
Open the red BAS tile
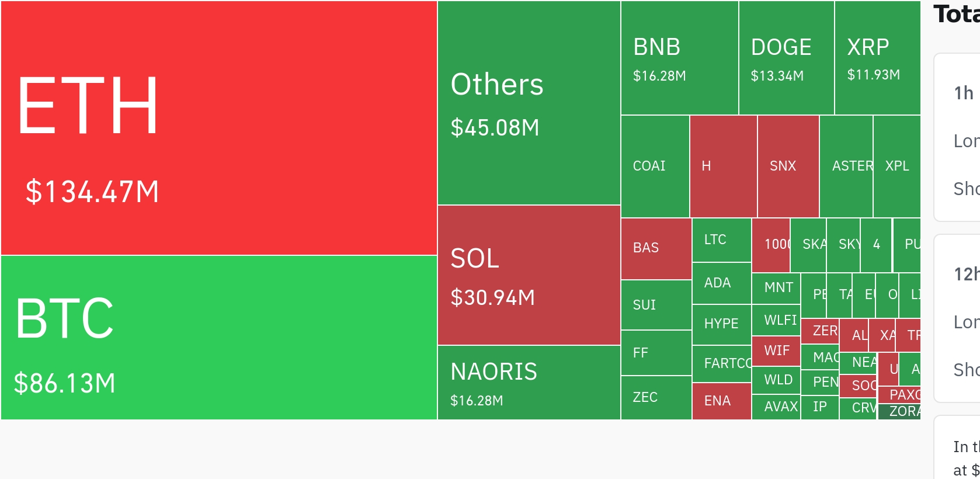[656, 248]
